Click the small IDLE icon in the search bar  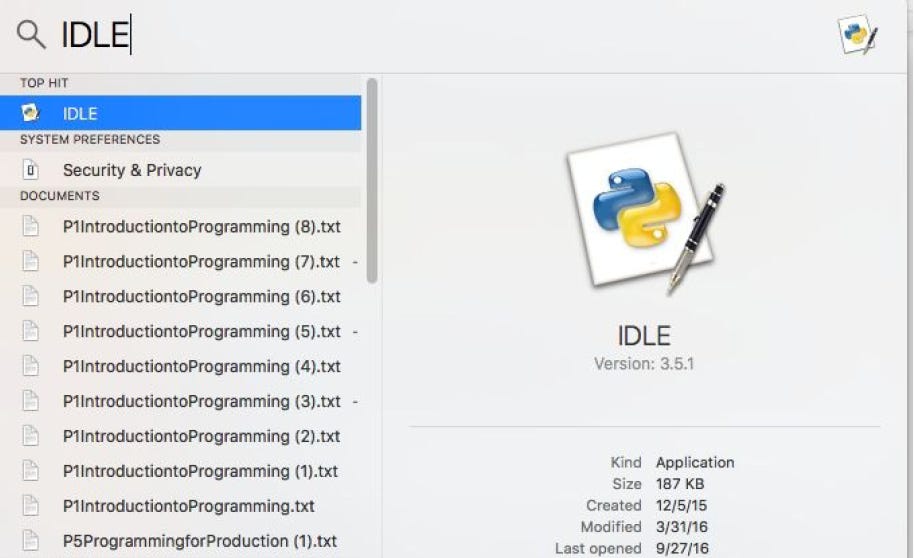click(x=857, y=34)
